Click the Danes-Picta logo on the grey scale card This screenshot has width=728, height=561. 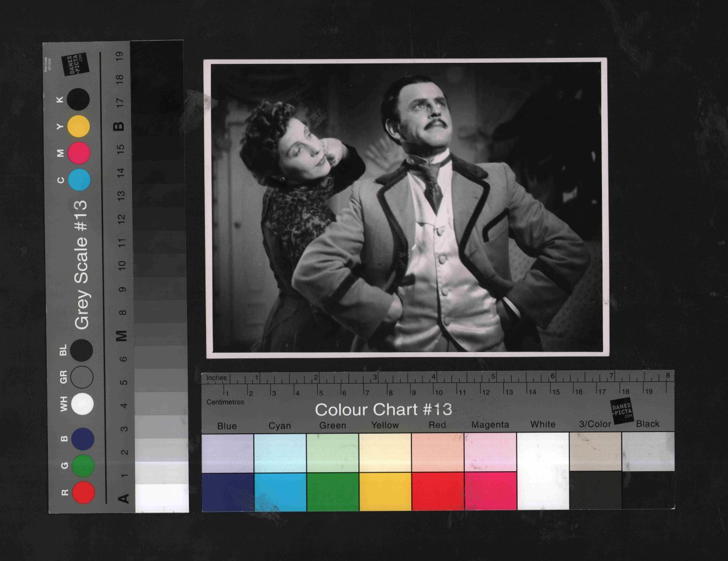(x=74, y=64)
